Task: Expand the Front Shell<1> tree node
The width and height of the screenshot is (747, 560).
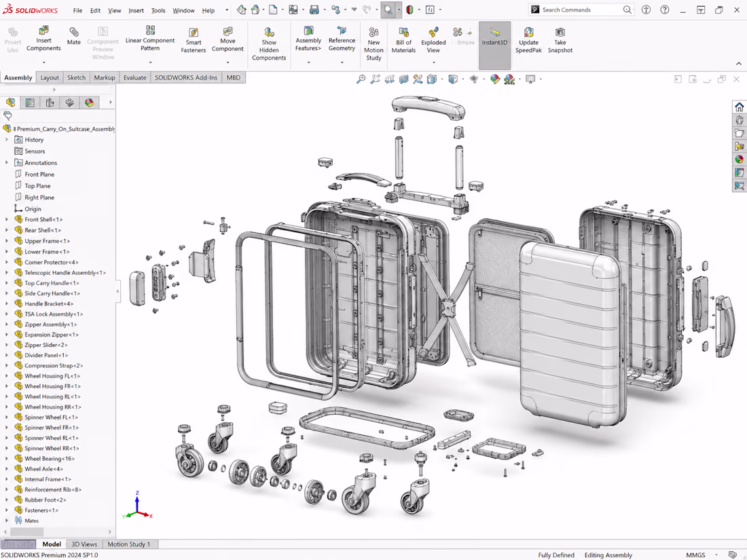Action: [7, 219]
